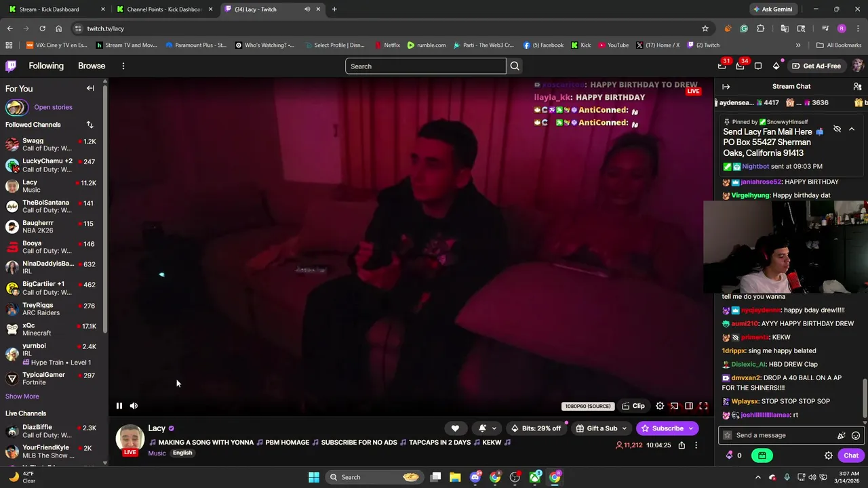
Task: Open the All Bookmarks folder
Action: tap(839, 45)
